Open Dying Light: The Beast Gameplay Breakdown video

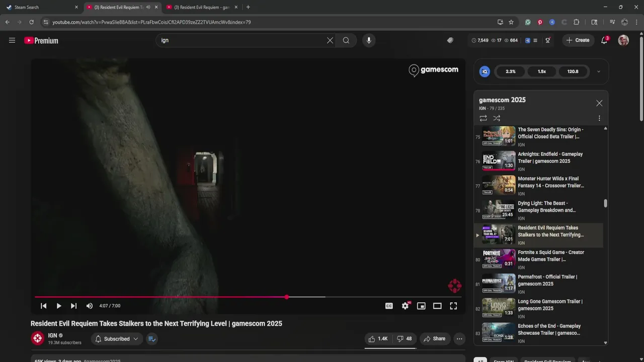click(538, 210)
